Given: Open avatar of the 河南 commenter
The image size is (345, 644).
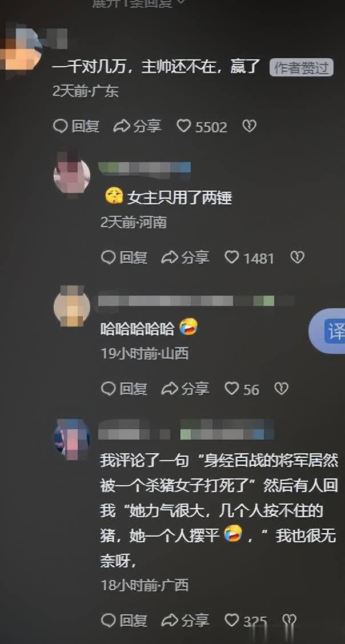Looking at the screenshot, I should pos(72,176).
